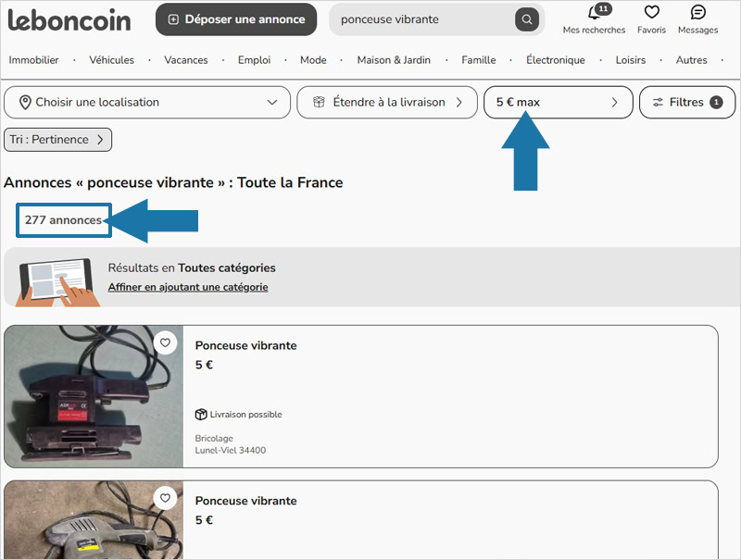The image size is (741, 560).
Task: Click the 11 notifications badge
Action: (604, 8)
